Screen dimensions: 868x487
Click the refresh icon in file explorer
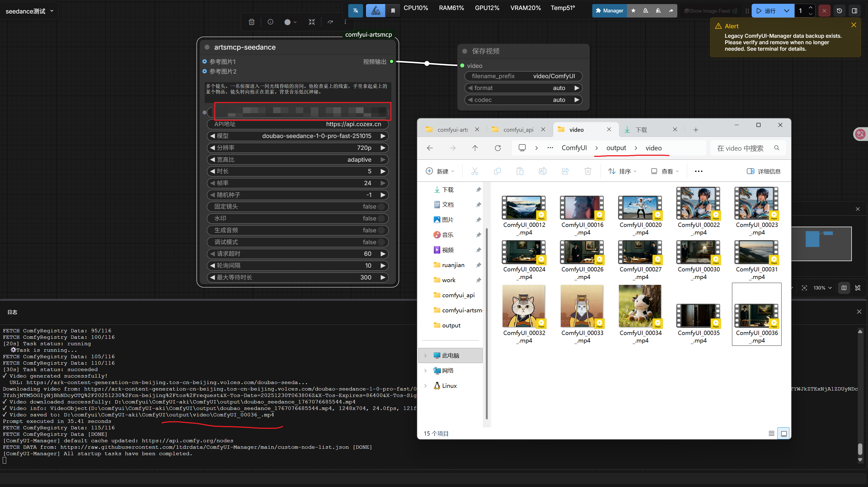coord(498,148)
